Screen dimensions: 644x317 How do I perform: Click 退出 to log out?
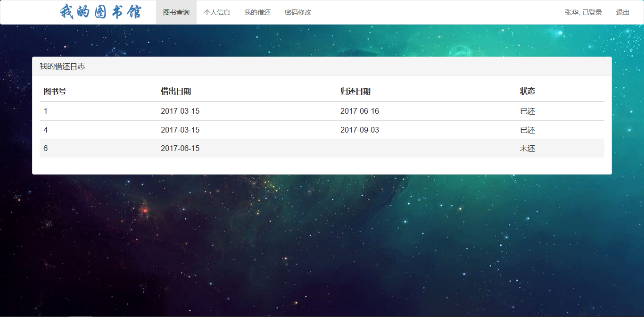[622, 12]
